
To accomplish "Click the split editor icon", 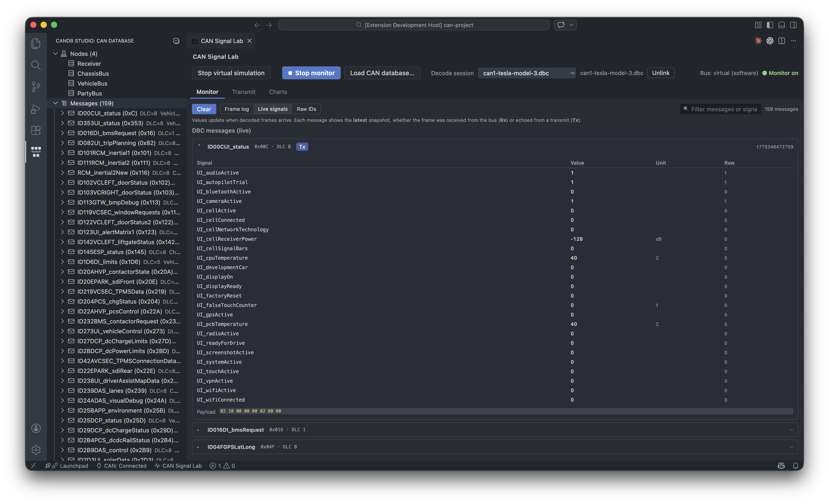I will click(x=781, y=41).
